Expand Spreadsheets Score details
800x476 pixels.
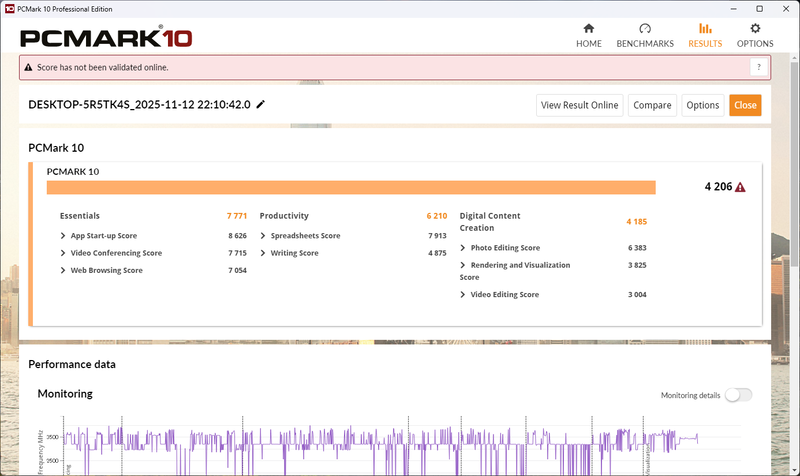tap(263, 236)
